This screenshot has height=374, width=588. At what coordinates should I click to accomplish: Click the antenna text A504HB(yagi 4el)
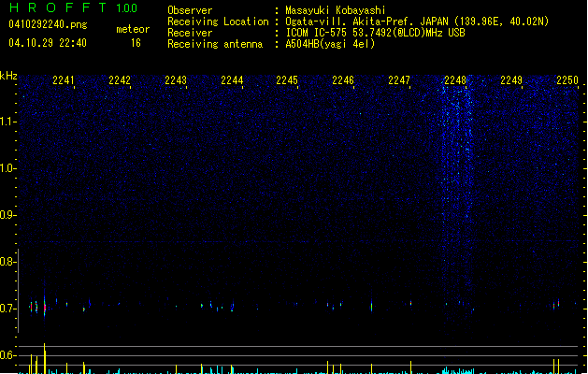[x=330, y=44]
